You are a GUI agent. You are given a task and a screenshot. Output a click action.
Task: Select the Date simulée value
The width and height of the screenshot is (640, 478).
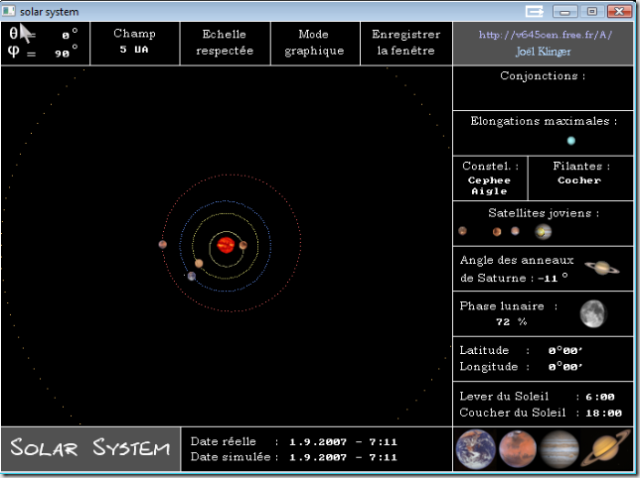coord(343,457)
